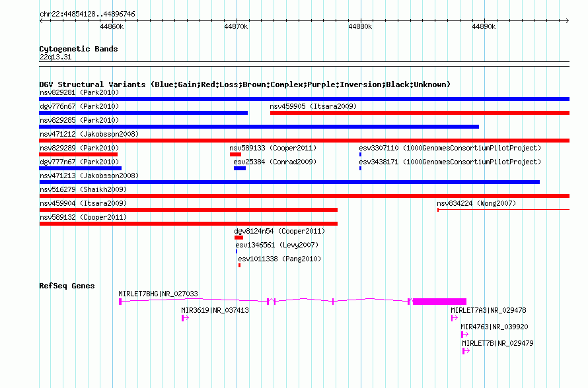The height and width of the screenshot is (388, 588).
Task: Click the nsv829285 (Park2010) label
Action: [x=79, y=120]
